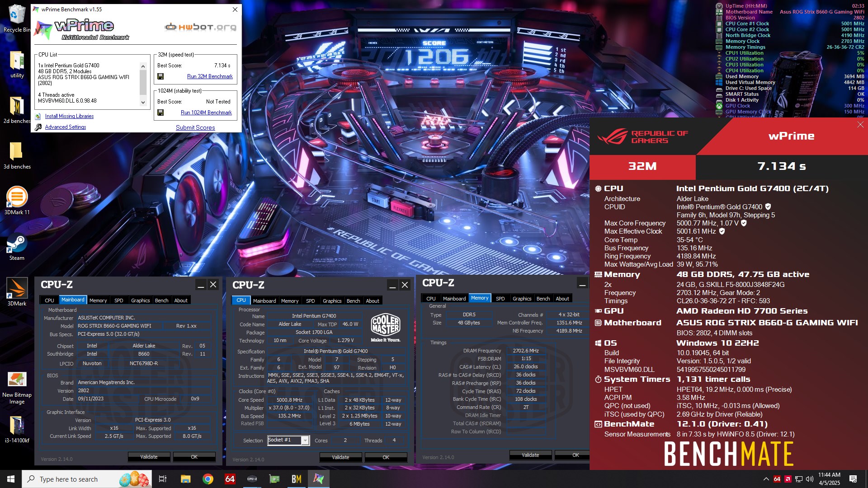Click the Submit Scores link
The height and width of the screenshot is (488, 868).
195,128
